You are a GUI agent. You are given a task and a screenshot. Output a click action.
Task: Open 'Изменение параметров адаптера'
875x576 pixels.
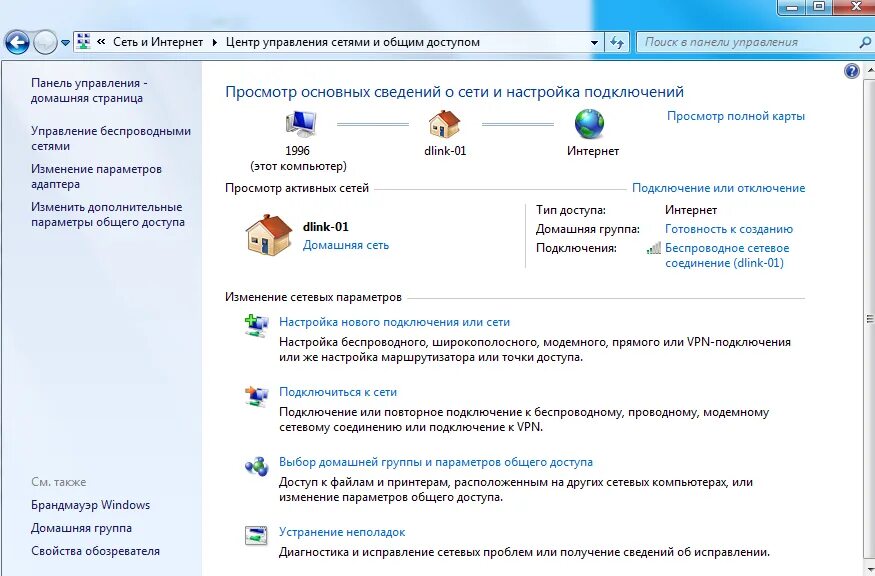[97, 176]
